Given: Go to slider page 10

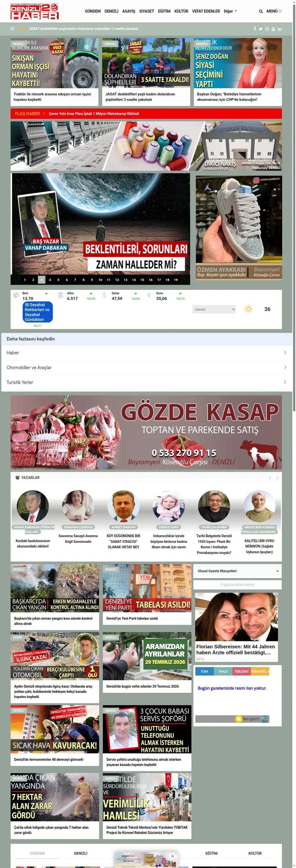Looking at the screenshot, I should [x=100, y=280].
